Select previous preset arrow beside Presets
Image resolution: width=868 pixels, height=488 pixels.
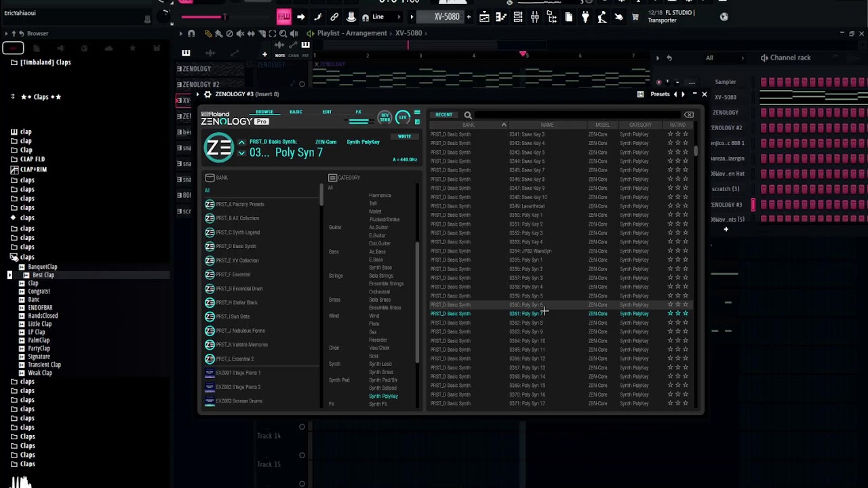coord(675,94)
